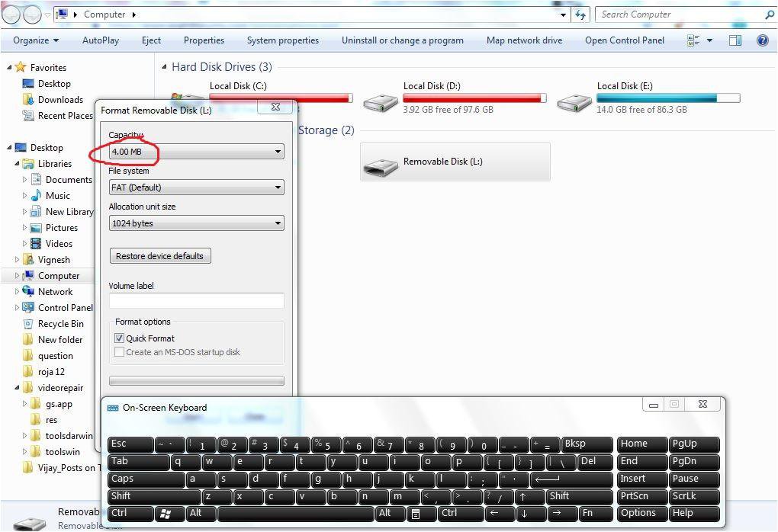Click the Local Disk (E:) drive icon
778x532 pixels.
click(574, 101)
